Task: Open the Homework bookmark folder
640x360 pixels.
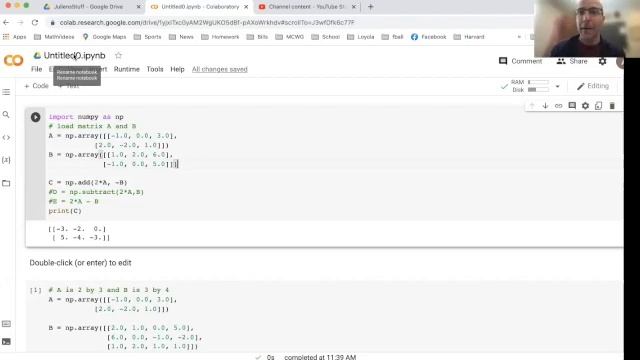Action: (x=220, y=37)
